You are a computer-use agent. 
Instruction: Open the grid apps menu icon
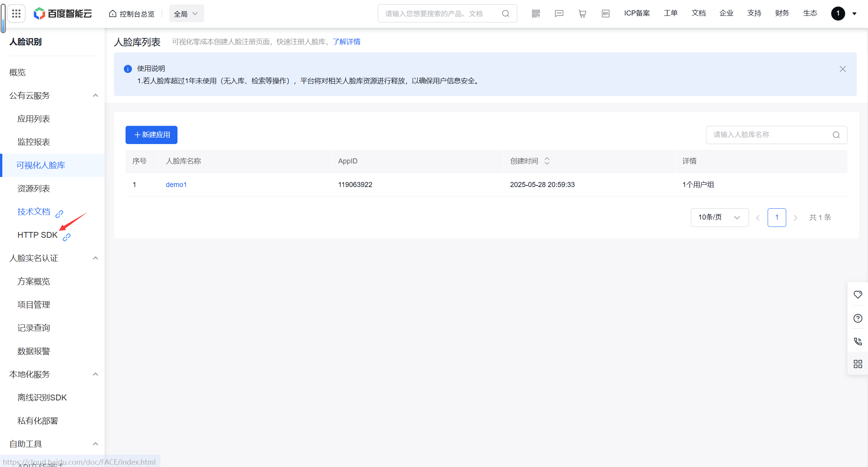coord(16,14)
